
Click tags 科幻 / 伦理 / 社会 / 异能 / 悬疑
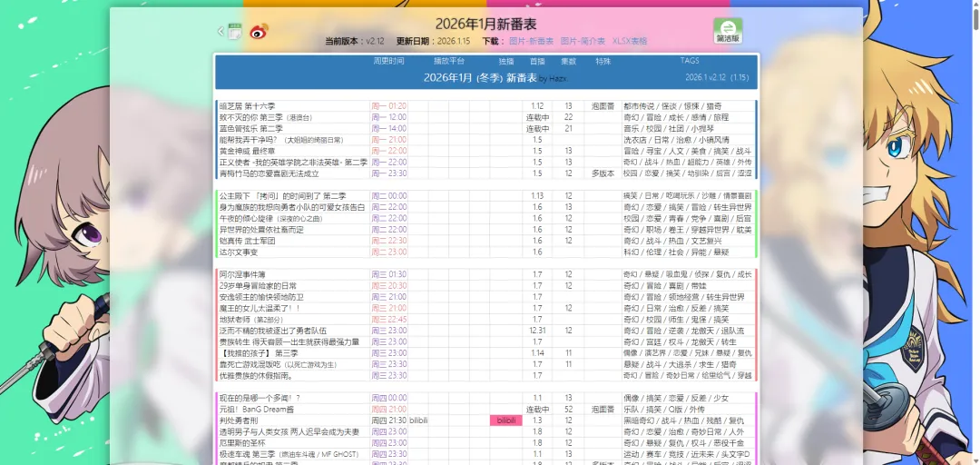(676, 252)
